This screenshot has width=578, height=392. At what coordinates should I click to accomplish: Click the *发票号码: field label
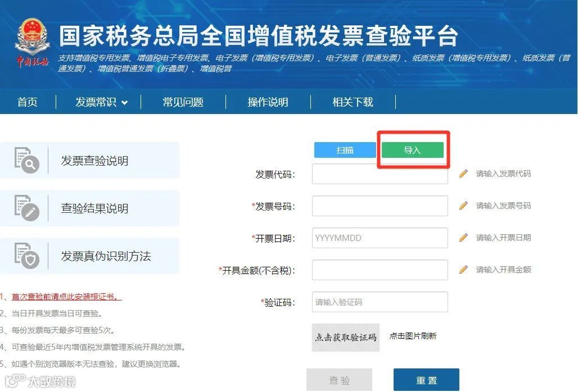[x=273, y=207]
